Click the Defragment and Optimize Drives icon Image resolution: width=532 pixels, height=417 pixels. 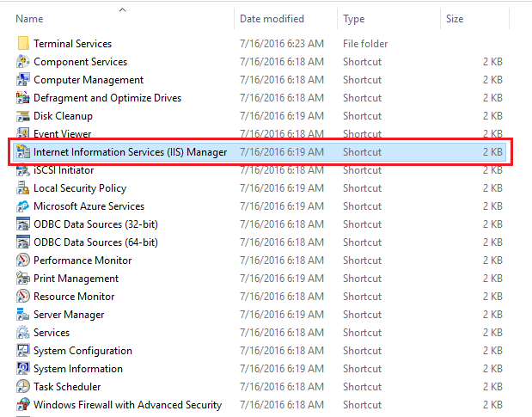(x=23, y=97)
